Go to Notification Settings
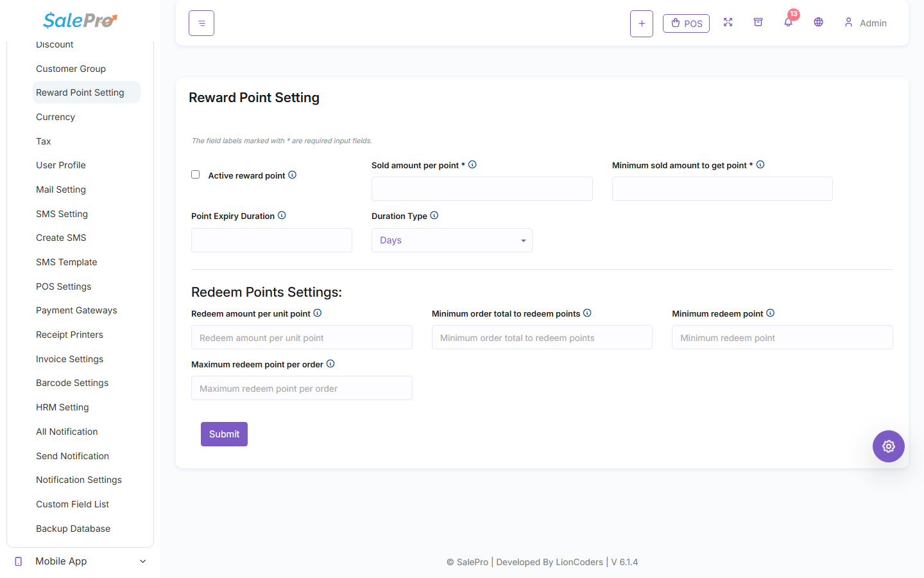This screenshot has height=578, width=924. pyautogui.click(x=79, y=480)
